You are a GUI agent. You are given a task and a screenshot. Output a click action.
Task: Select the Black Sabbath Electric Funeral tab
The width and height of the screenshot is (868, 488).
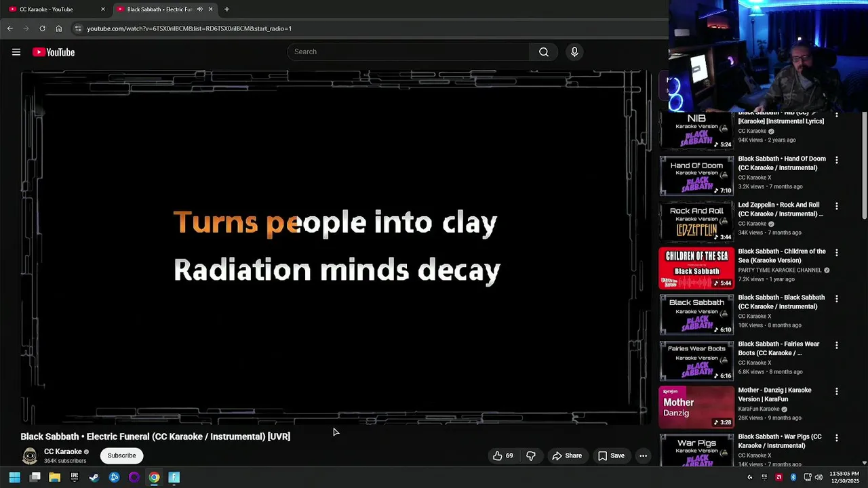(x=160, y=9)
